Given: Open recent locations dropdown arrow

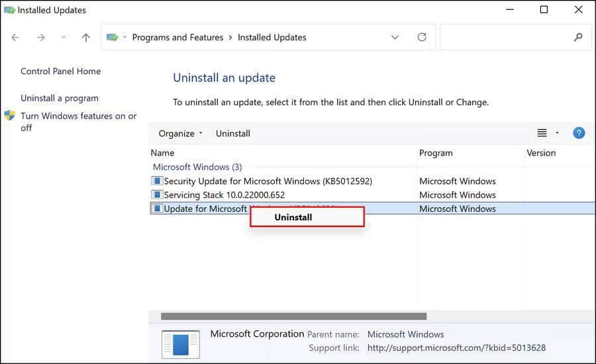Looking at the screenshot, I should tap(64, 37).
